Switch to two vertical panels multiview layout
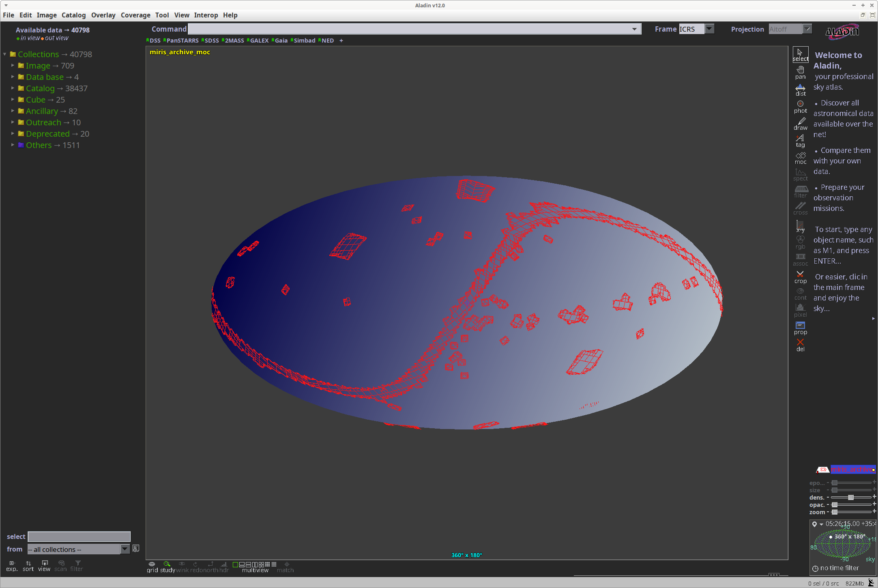 point(255,564)
